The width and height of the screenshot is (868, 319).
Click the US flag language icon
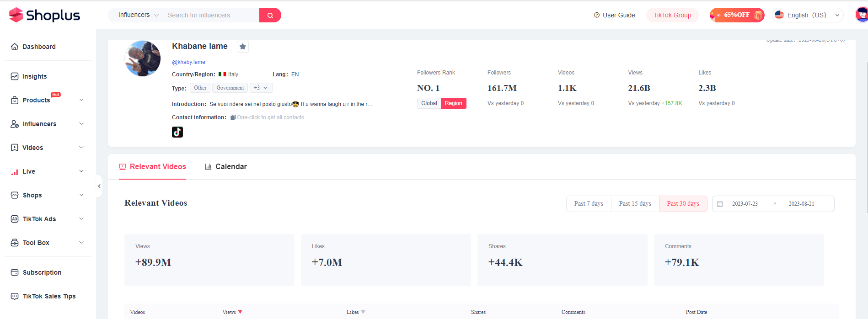tap(779, 15)
